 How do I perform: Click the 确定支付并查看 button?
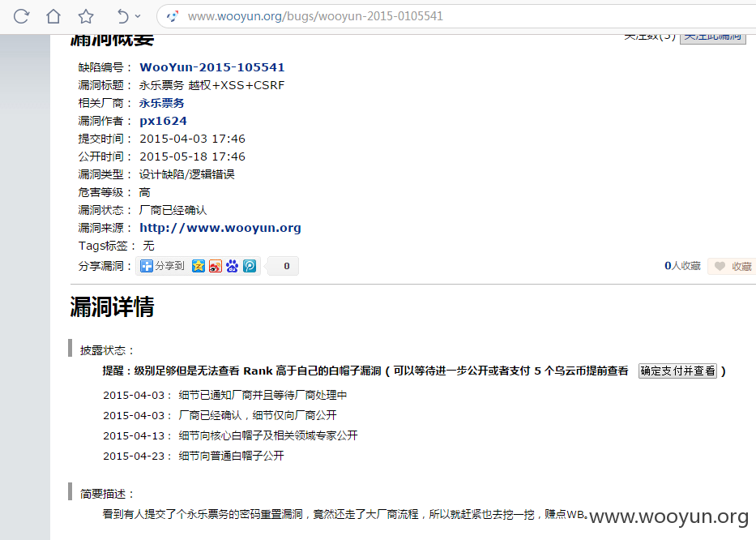677,371
